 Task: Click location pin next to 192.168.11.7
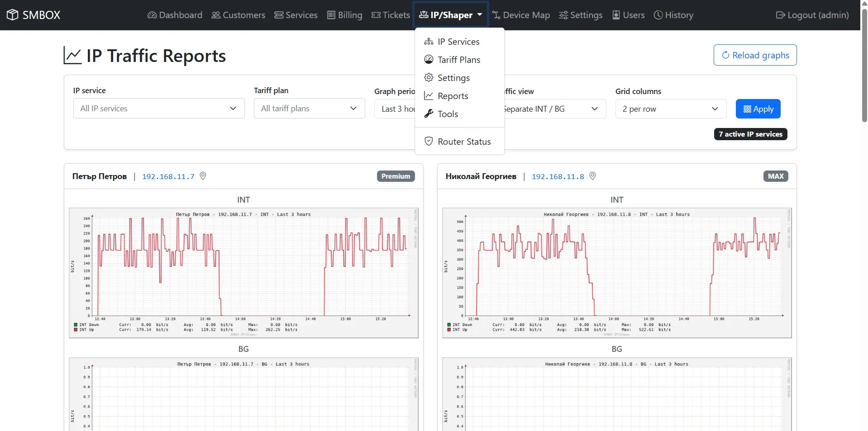pyautogui.click(x=203, y=176)
